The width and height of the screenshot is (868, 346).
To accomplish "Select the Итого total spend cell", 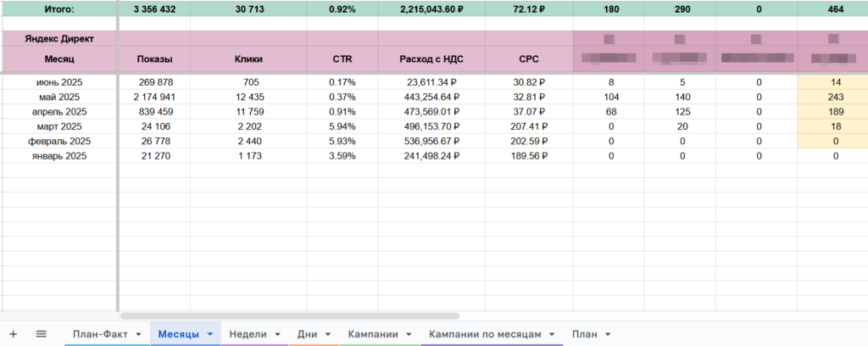I will tap(431, 9).
